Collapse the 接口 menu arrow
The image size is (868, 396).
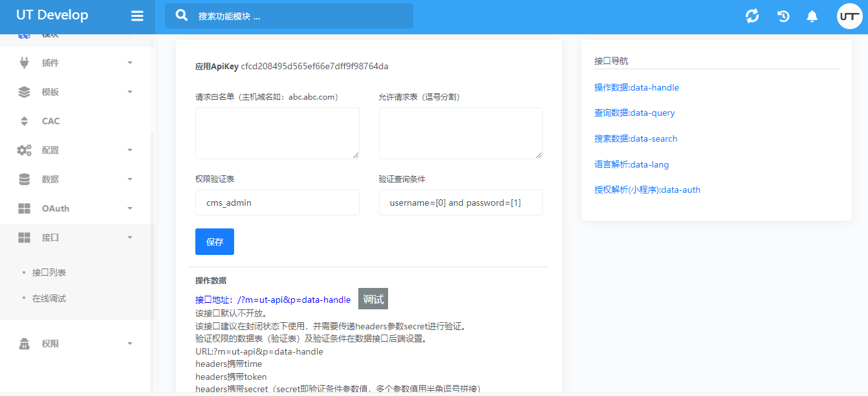point(130,237)
